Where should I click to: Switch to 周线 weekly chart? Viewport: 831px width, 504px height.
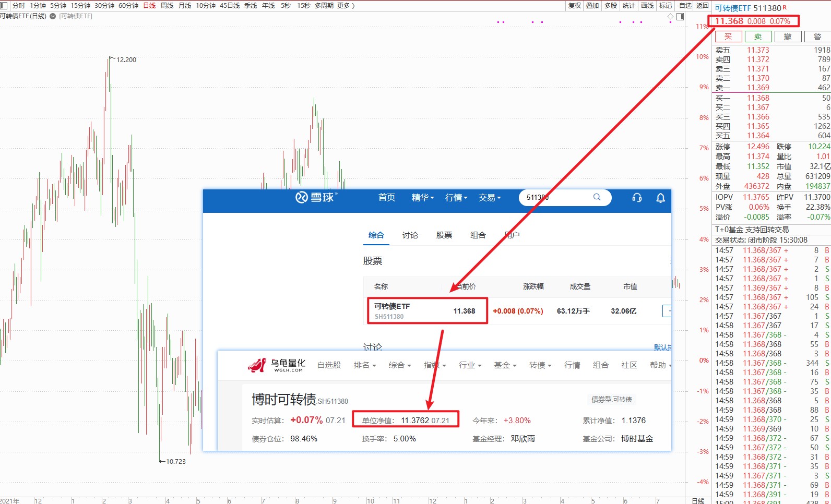pyautogui.click(x=167, y=5)
